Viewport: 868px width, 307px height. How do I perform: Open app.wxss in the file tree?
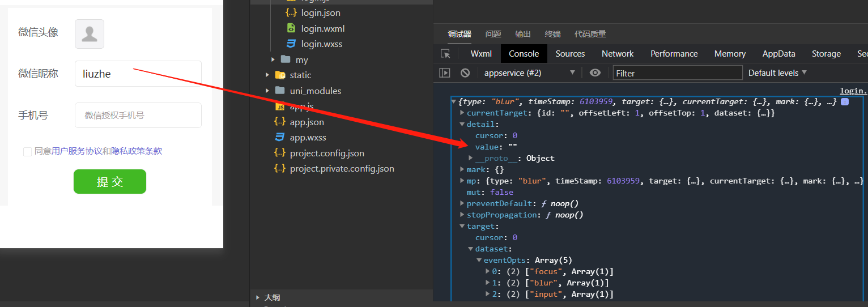[x=308, y=137]
